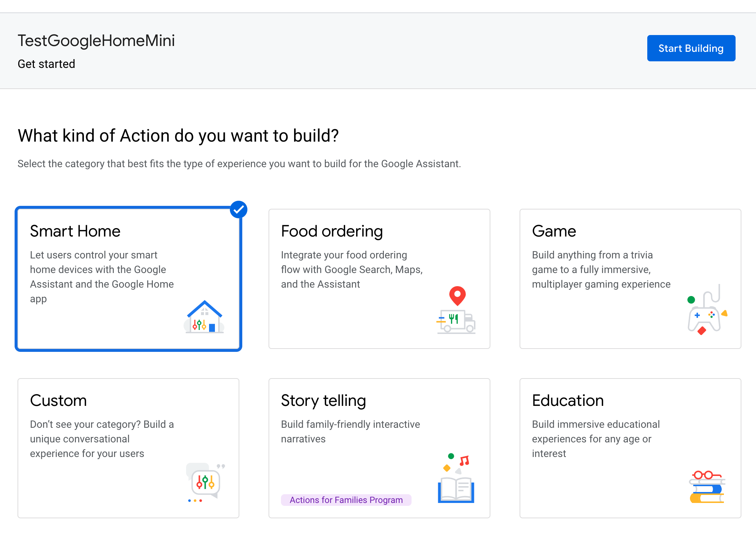756x538 pixels.
Task: Click the Get started label
Action: click(46, 64)
